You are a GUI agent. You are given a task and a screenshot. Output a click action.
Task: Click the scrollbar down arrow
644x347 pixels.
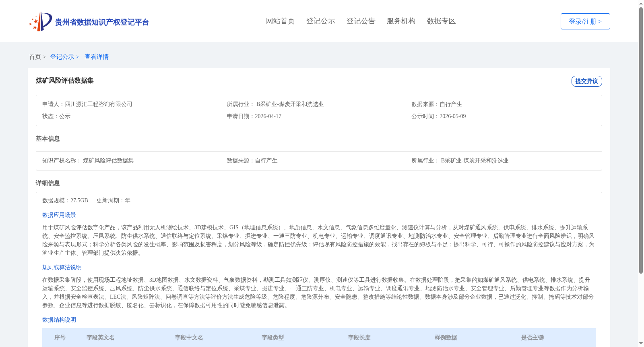641,344
